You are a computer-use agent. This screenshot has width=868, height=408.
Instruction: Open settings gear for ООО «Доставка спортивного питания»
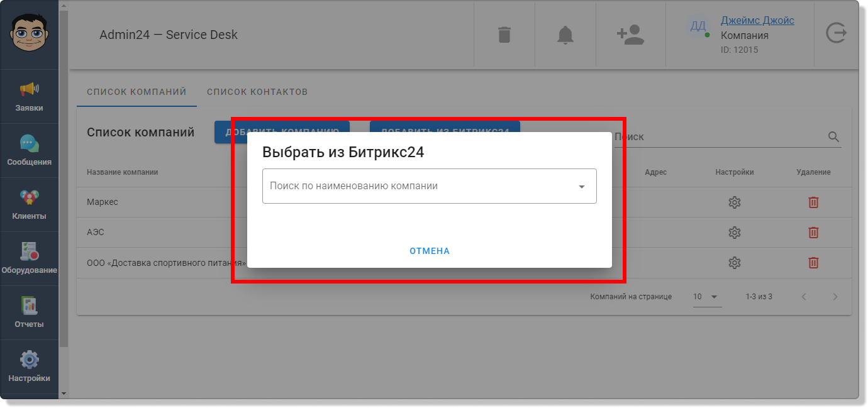(734, 263)
